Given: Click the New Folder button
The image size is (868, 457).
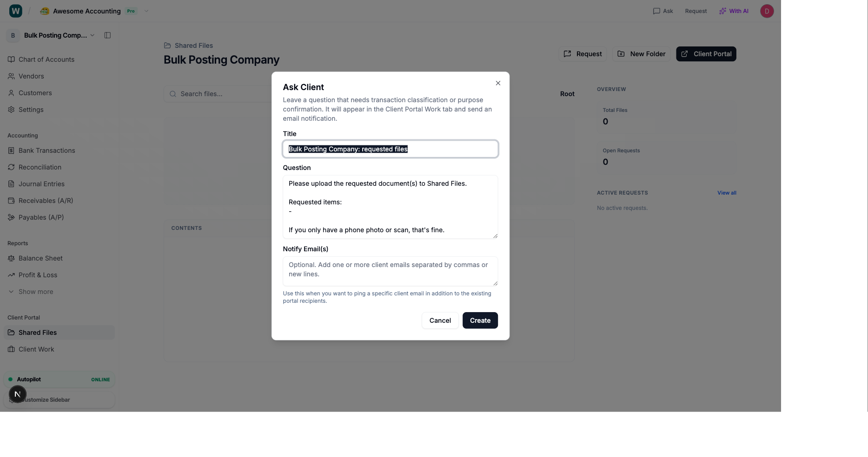Looking at the screenshot, I should tap(641, 54).
